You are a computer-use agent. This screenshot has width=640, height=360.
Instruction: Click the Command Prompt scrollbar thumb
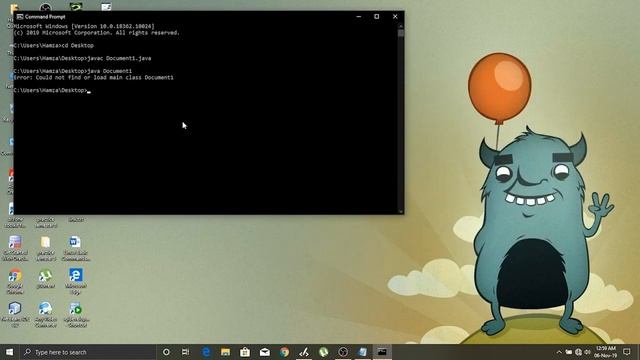pyautogui.click(x=401, y=33)
